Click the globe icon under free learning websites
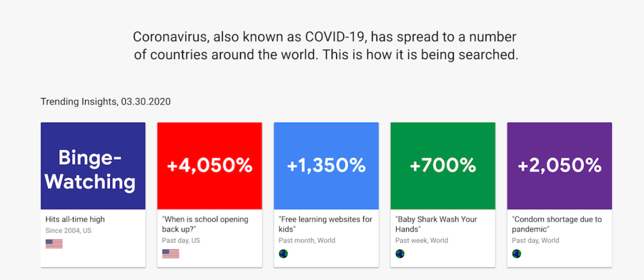This screenshot has height=280, width=644. click(x=283, y=254)
